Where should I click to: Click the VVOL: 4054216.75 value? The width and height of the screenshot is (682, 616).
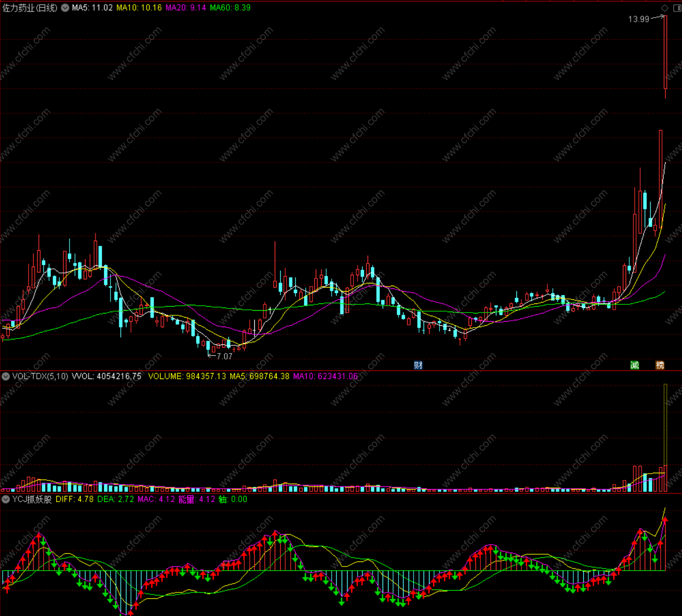point(107,376)
